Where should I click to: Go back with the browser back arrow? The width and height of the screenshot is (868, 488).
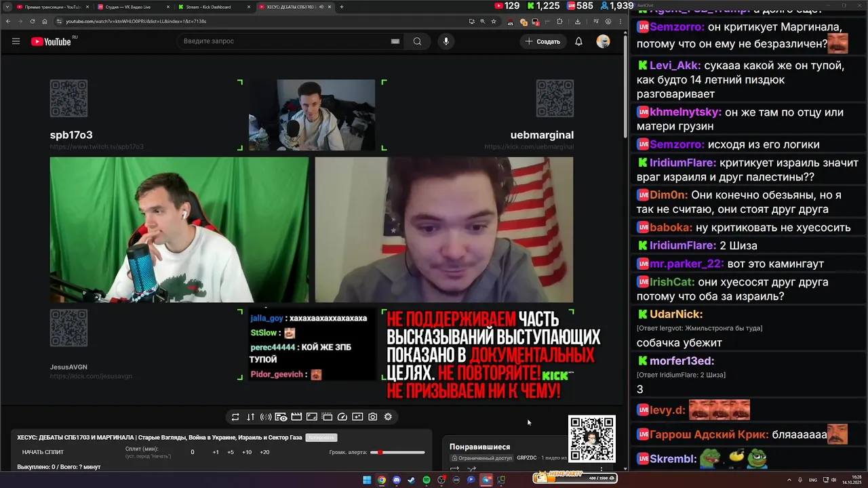pos(8,21)
